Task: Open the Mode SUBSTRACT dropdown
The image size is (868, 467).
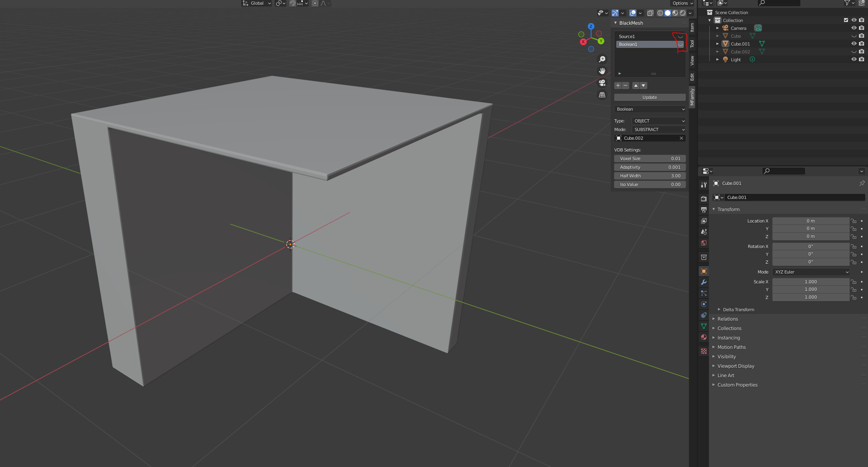Action: [x=659, y=130]
